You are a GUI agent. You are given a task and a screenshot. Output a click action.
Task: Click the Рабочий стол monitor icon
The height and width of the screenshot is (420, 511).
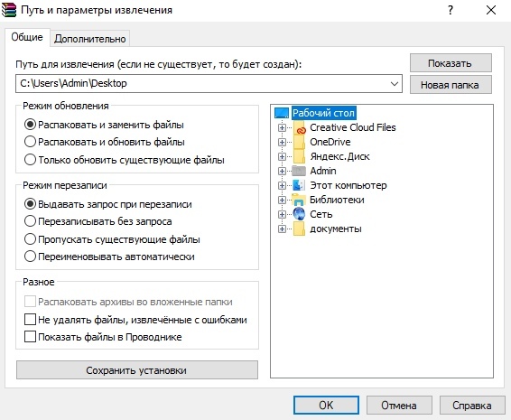click(282, 113)
